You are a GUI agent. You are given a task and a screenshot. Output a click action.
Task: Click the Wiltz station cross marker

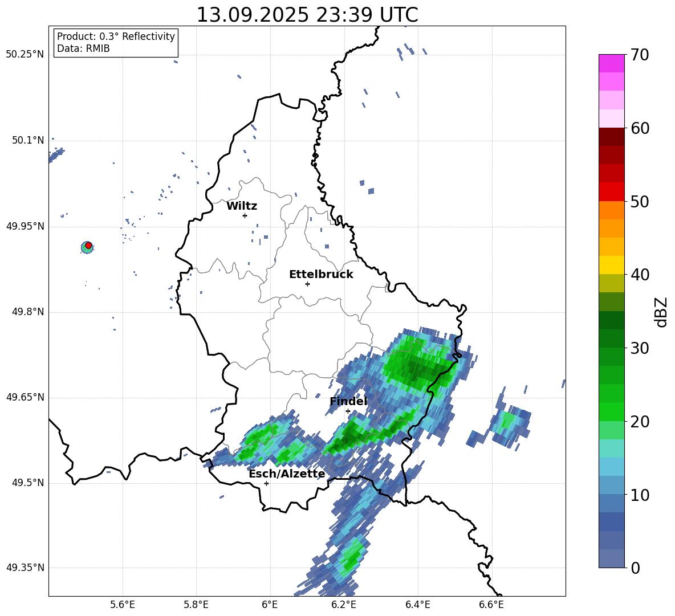(x=245, y=215)
